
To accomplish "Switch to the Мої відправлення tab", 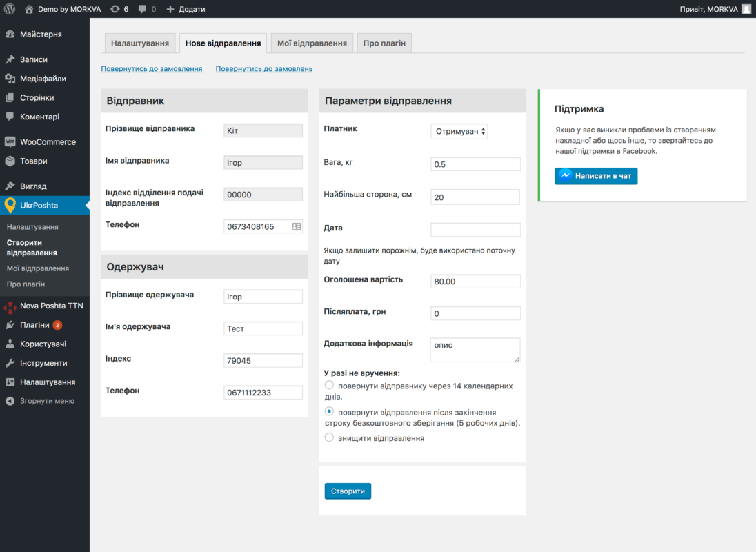I will pos(312,43).
